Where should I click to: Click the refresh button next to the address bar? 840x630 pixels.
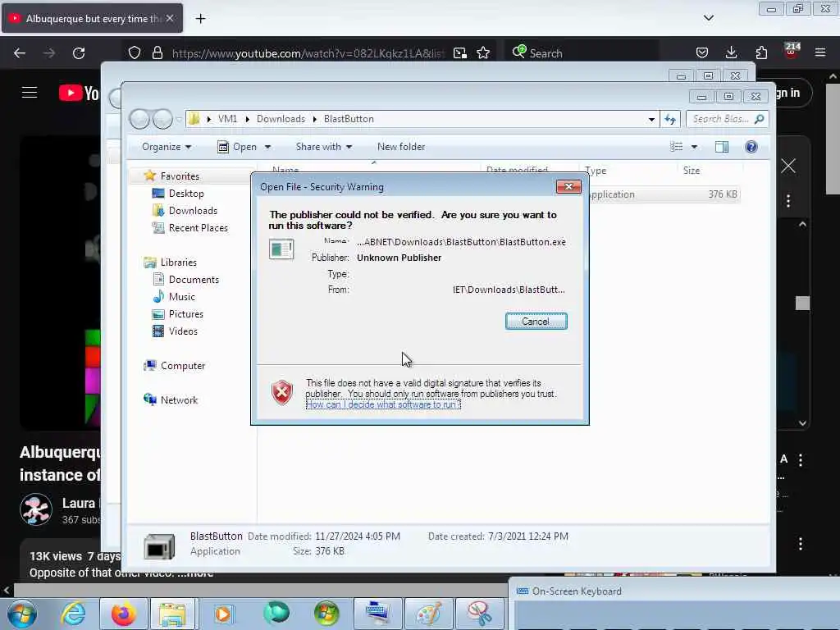click(x=670, y=119)
